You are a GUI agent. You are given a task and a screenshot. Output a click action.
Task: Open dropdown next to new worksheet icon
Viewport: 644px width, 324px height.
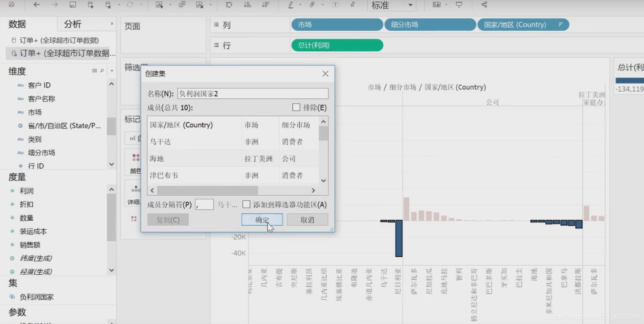tap(170, 5)
